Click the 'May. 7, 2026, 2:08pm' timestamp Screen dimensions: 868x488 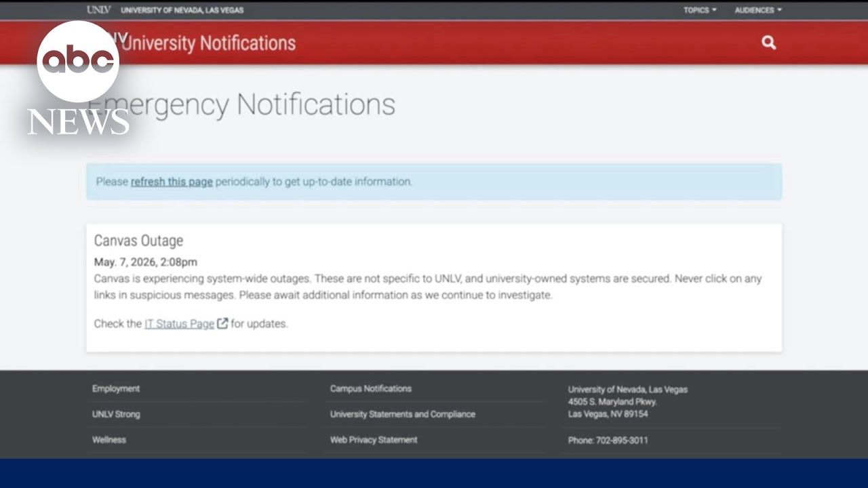(146, 262)
